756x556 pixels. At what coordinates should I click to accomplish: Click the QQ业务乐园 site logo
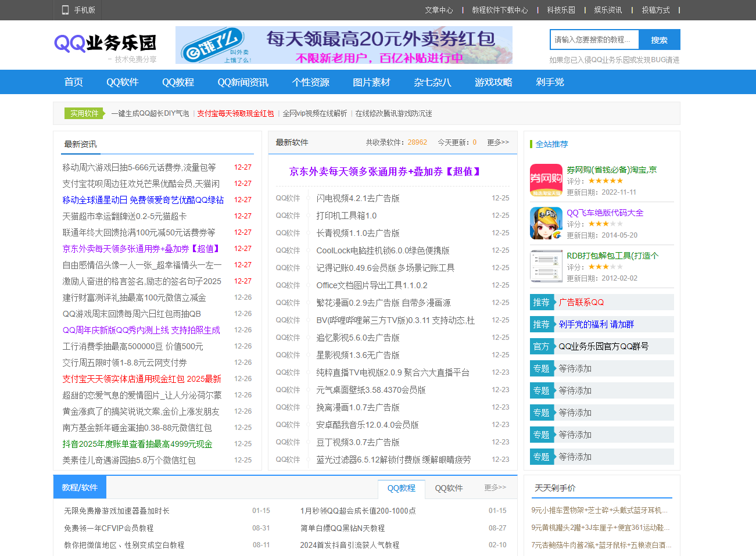(x=106, y=44)
